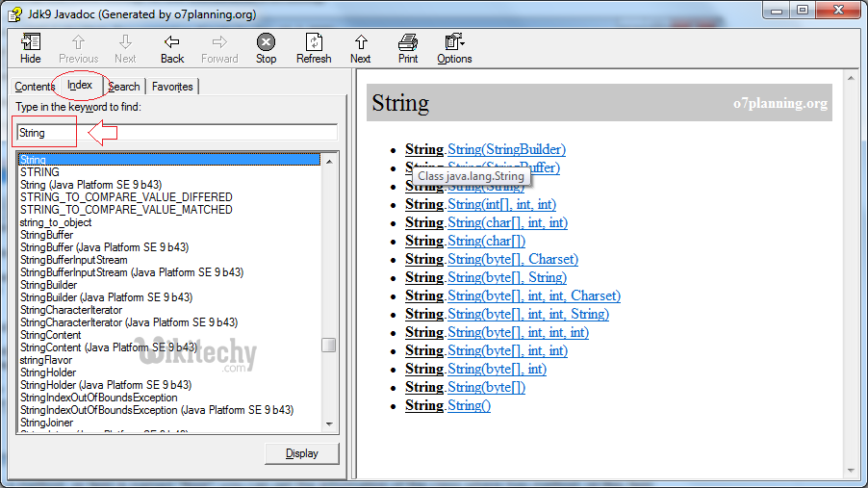The width and height of the screenshot is (868, 488).
Task: Click the index list's scroll-down arrow
Action: (329, 424)
